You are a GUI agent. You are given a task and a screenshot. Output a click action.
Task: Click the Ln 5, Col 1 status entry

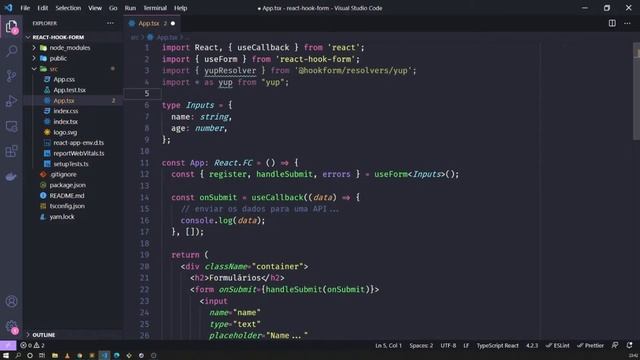click(388, 345)
